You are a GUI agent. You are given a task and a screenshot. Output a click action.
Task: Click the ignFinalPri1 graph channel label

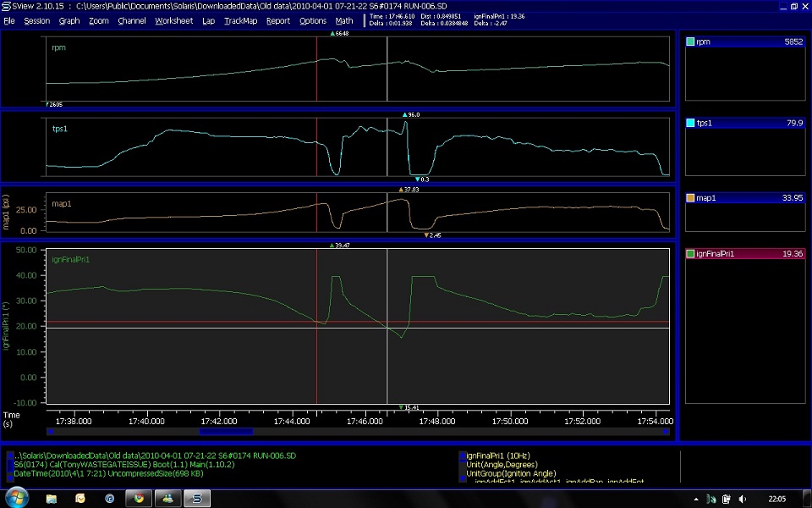[x=71, y=260]
